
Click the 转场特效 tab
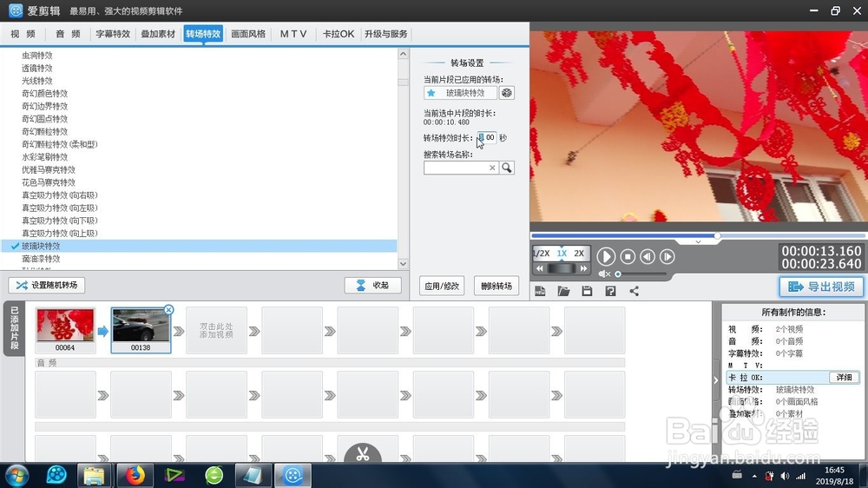(x=203, y=34)
